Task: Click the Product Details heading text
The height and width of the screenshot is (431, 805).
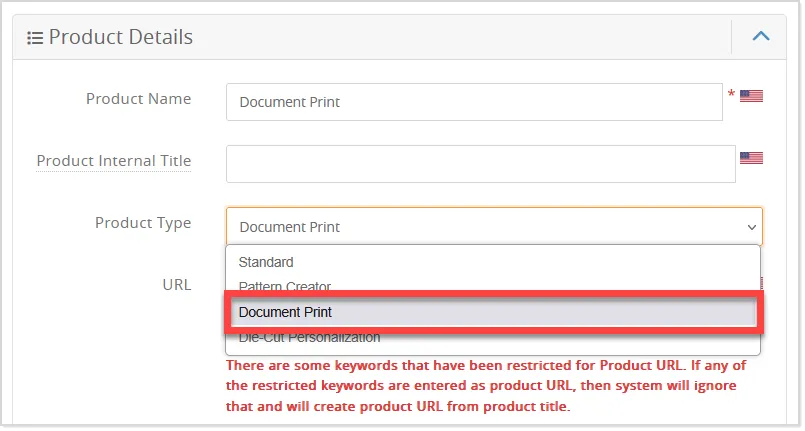Action: [x=121, y=37]
